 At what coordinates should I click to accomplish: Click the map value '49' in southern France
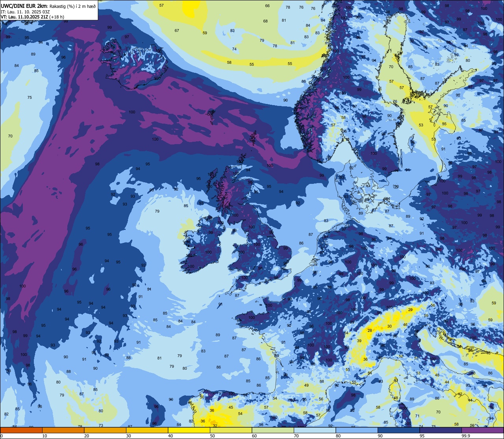(x=307, y=385)
